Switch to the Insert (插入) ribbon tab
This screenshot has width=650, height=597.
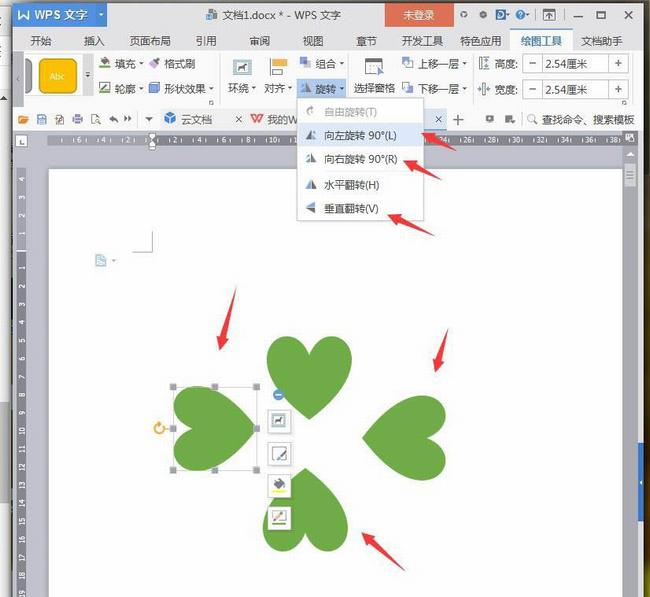94,41
